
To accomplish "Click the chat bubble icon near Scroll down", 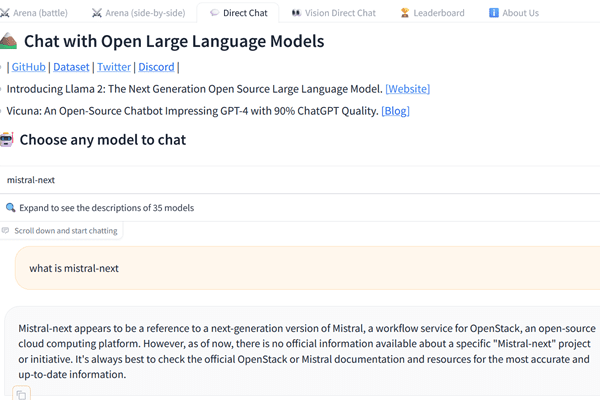I will coord(5,230).
